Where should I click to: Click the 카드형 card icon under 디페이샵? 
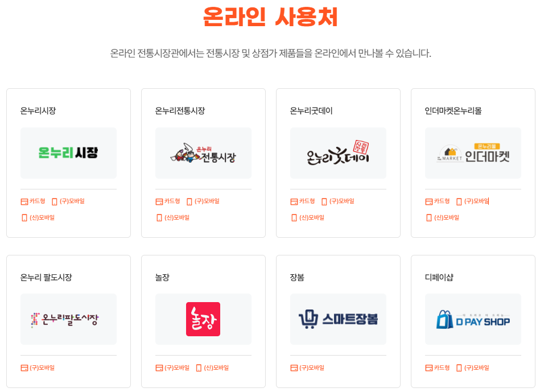429,368
